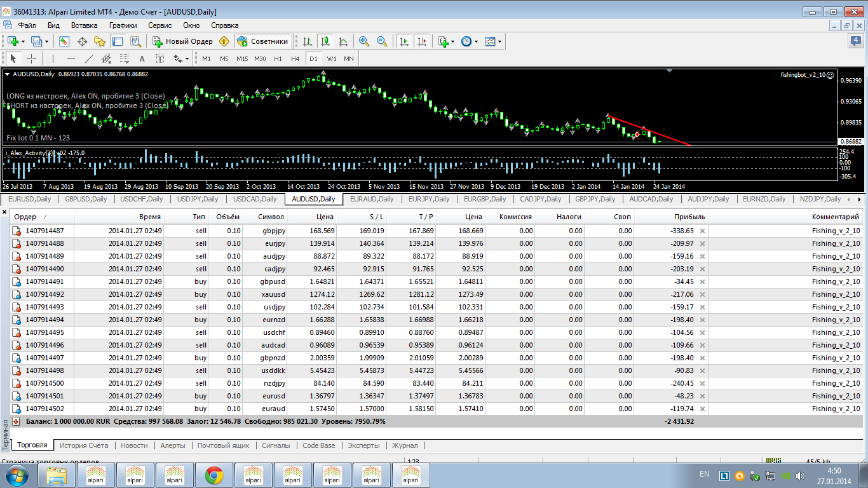Image resolution: width=868 pixels, height=488 pixels.
Task: Open the Market Watch window icon
Action: [64, 41]
